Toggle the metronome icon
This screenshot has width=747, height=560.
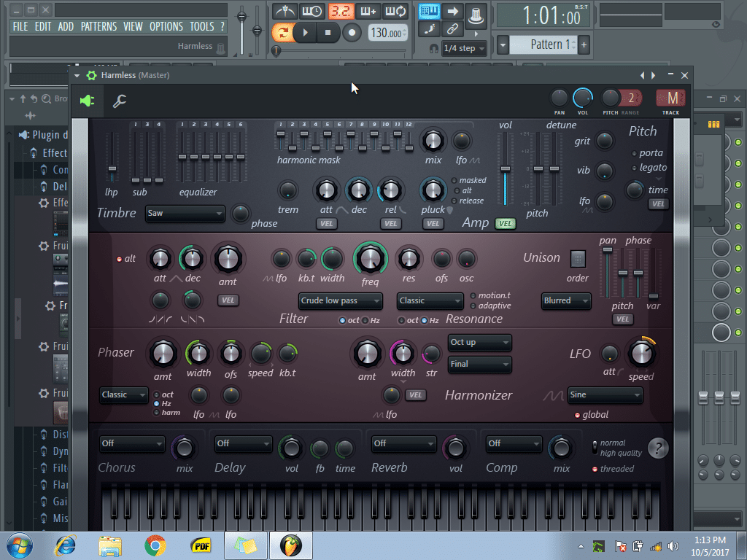[285, 11]
